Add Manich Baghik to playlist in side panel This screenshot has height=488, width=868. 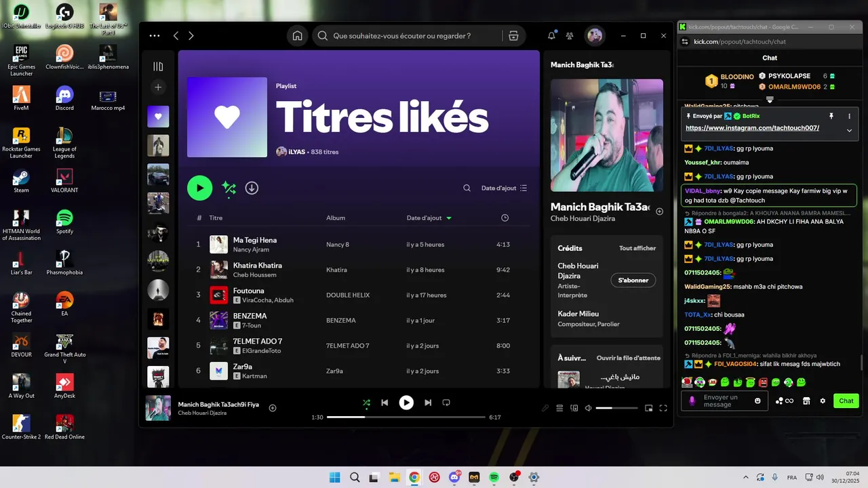point(660,211)
